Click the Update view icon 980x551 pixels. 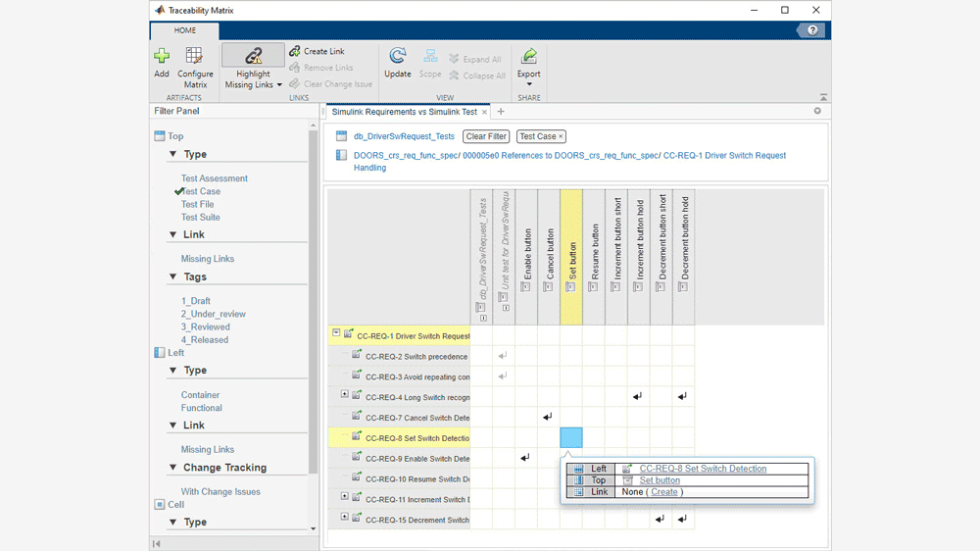[x=398, y=57]
